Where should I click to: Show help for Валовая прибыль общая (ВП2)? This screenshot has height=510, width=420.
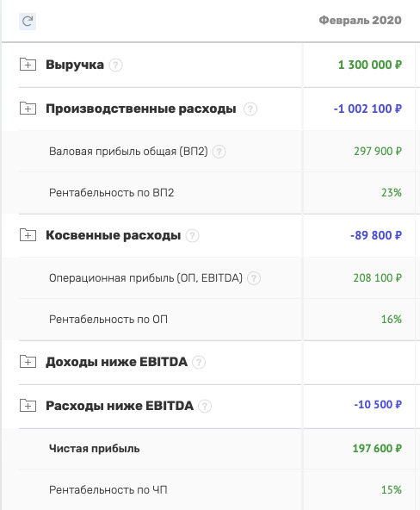[x=219, y=152]
